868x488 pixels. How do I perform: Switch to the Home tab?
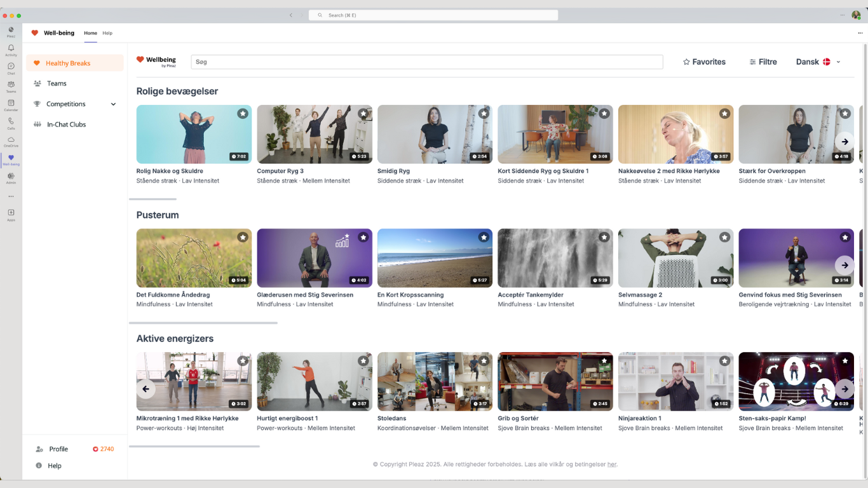pyautogui.click(x=91, y=33)
